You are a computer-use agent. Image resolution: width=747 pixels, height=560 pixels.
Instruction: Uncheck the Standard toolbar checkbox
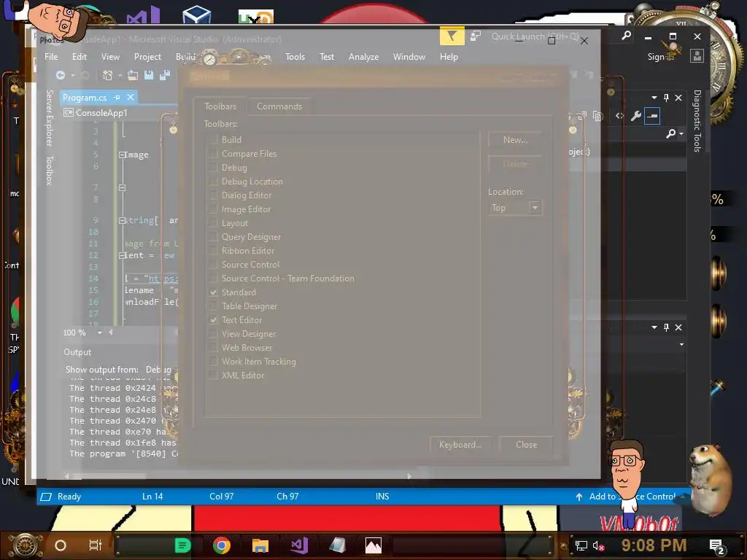(x=214, y=292)
